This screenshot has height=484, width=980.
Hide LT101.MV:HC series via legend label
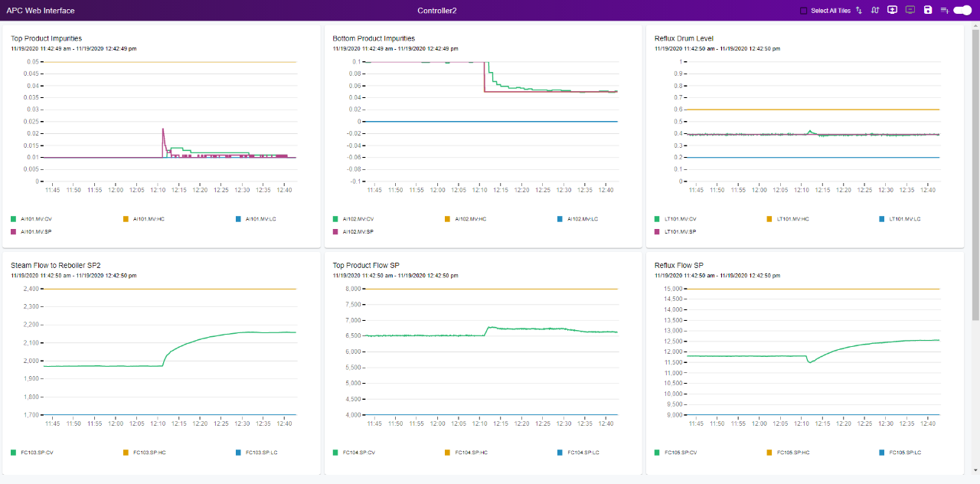(x=792, y=219)
